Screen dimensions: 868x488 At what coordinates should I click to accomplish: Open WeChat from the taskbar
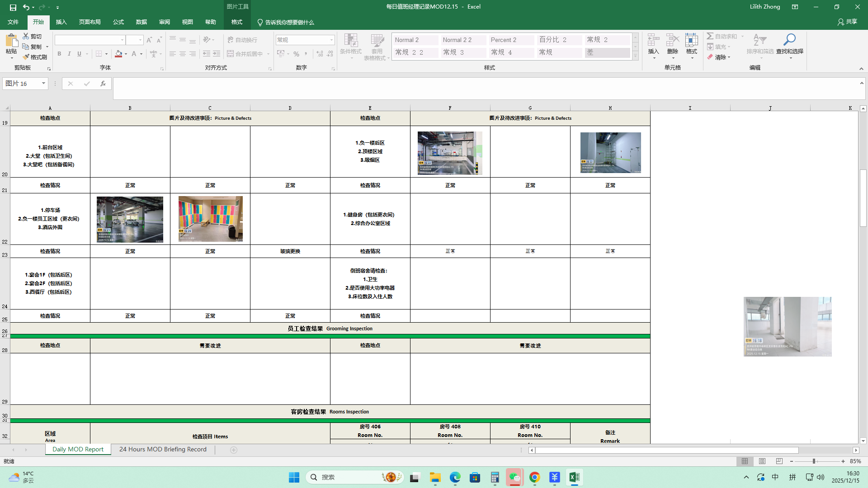click(514, 477)
